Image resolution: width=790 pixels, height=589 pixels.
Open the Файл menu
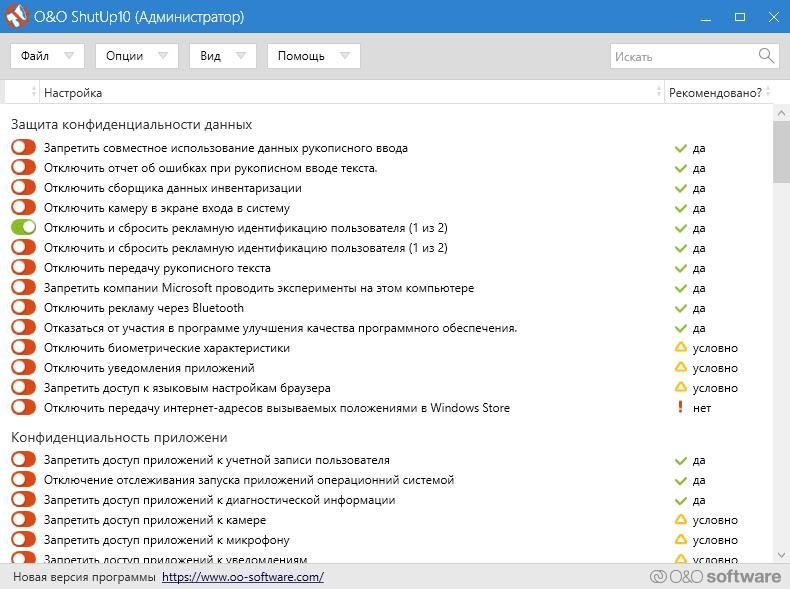[x=47, y=55]
